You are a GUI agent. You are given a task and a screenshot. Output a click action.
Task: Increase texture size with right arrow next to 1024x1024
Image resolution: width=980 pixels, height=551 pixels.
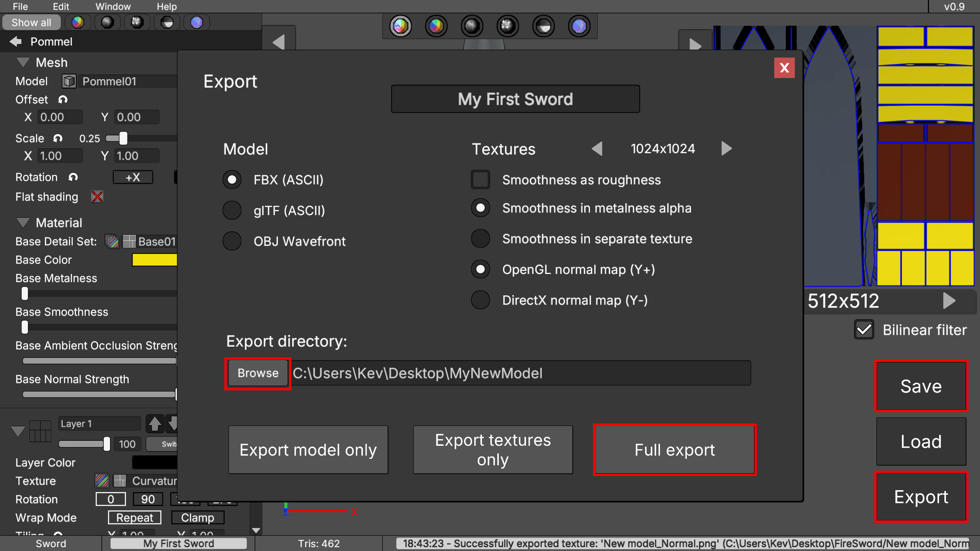[726, 148]
